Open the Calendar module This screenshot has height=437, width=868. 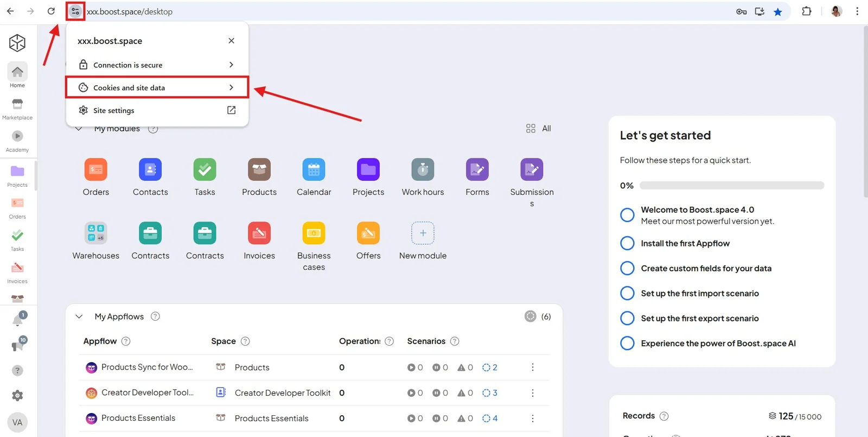314,178
